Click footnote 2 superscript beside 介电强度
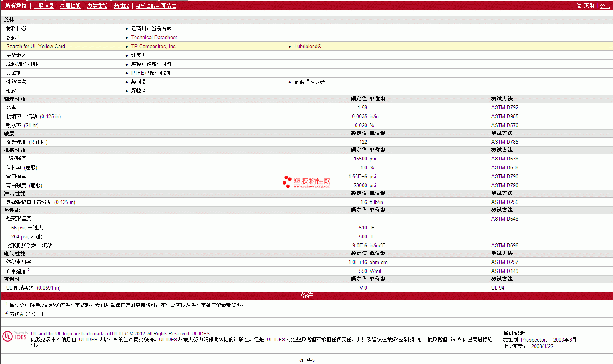 coord(29,270)
